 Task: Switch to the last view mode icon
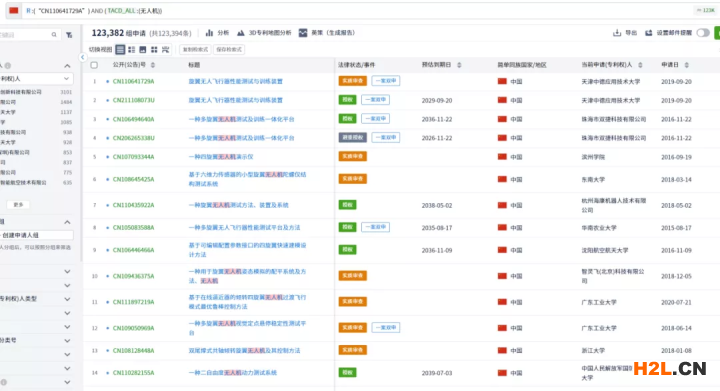165,49
